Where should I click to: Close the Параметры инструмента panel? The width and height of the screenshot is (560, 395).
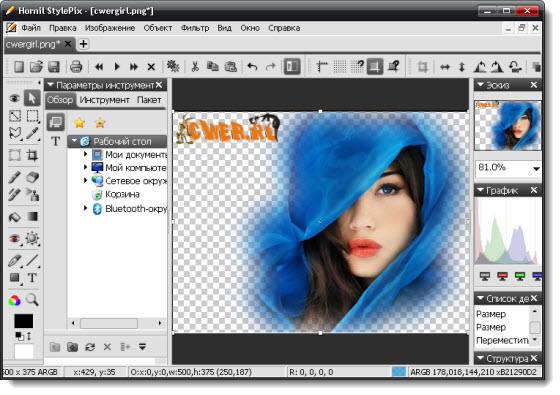tap(159, 85)
